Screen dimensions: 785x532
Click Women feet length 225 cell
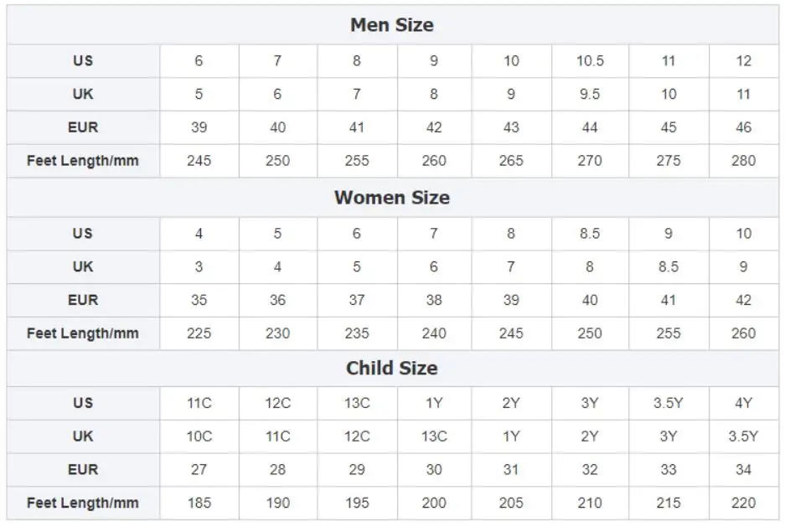[x=199, y=333]
